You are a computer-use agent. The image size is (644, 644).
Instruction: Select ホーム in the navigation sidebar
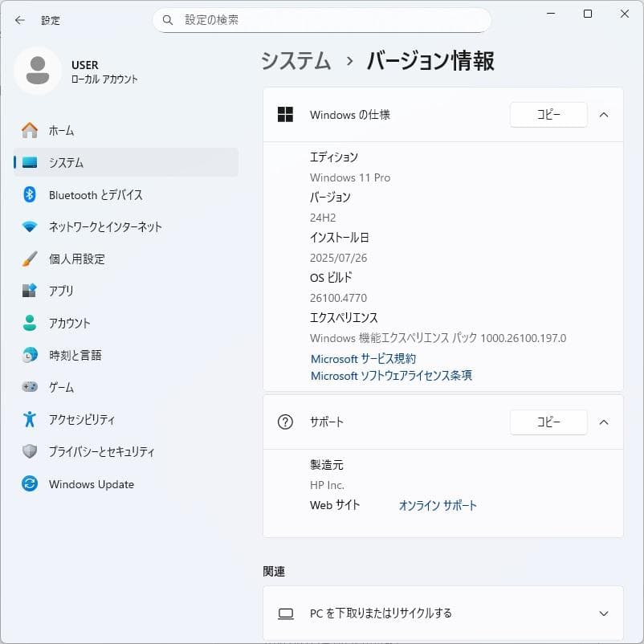click(28, 130)
